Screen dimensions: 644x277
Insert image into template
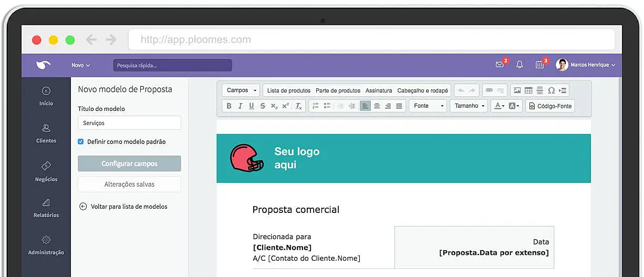point(517,90)
